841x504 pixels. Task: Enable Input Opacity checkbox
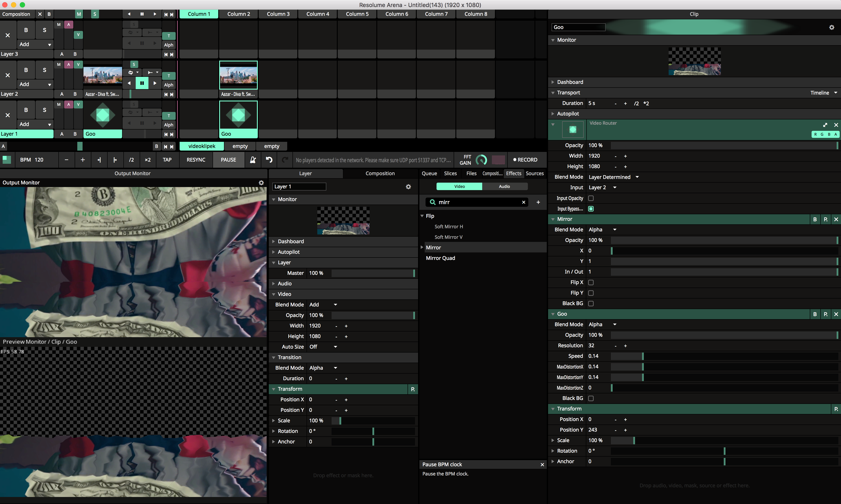(591, 198)
